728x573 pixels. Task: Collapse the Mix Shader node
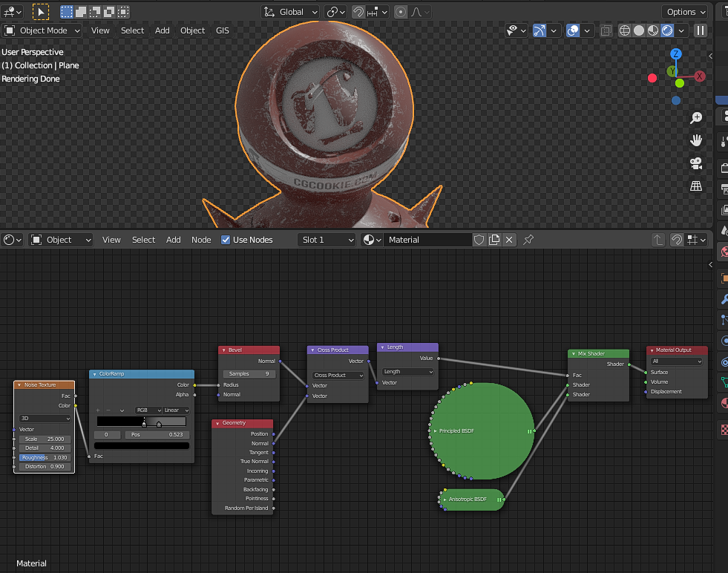coord(574,354)
